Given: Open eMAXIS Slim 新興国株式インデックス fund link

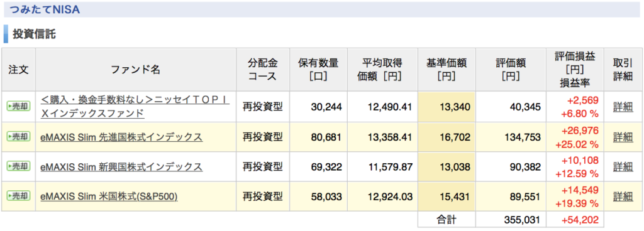Looking at the screenshot, I should click(121, 167).
